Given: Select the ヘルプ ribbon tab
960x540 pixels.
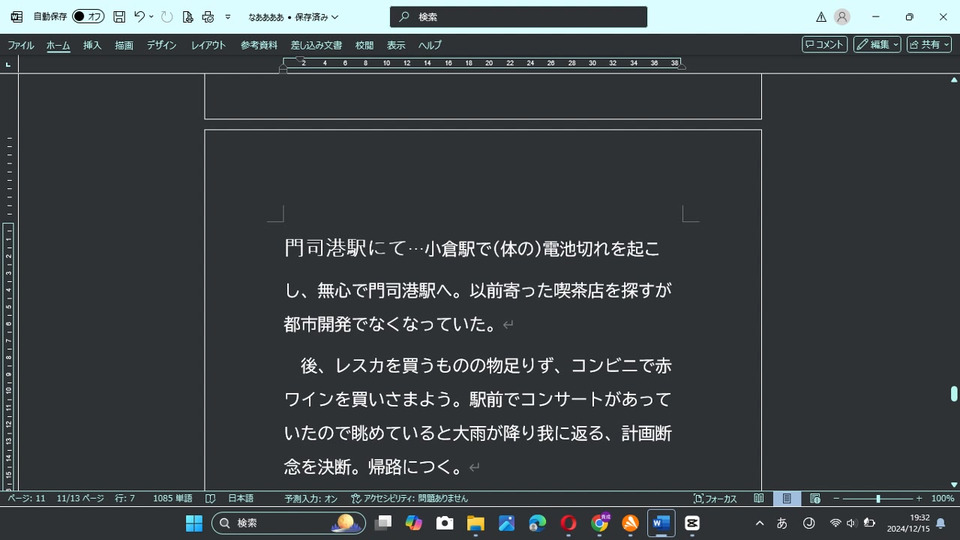Looking at the screenshot, I should click(430, 45).
